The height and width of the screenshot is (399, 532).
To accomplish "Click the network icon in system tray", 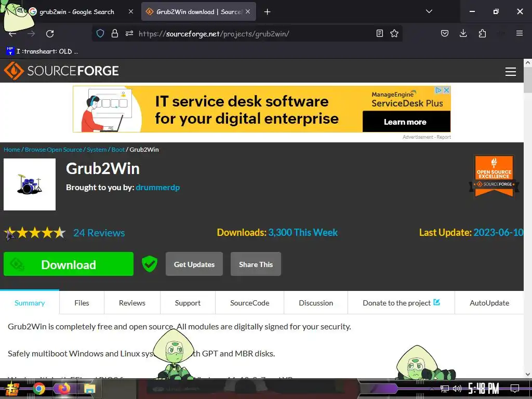I will point(445,389).
